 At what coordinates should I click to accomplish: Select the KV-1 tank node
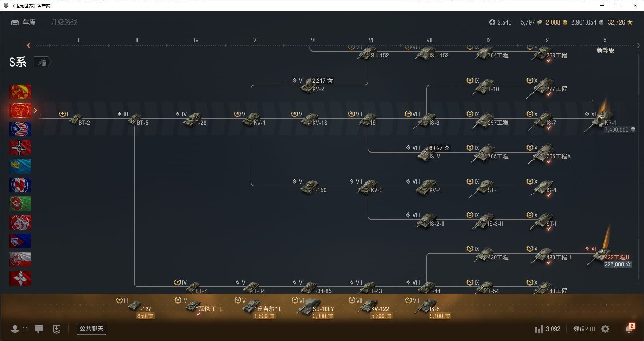pos(252,119)
